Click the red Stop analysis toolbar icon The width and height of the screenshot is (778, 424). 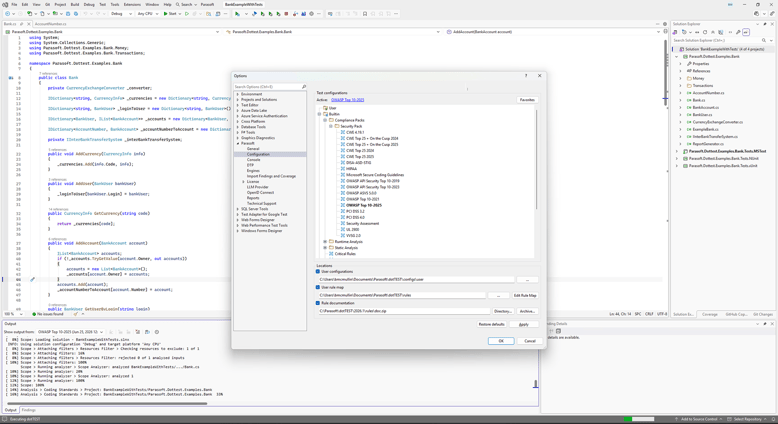[x=287, y=14]
